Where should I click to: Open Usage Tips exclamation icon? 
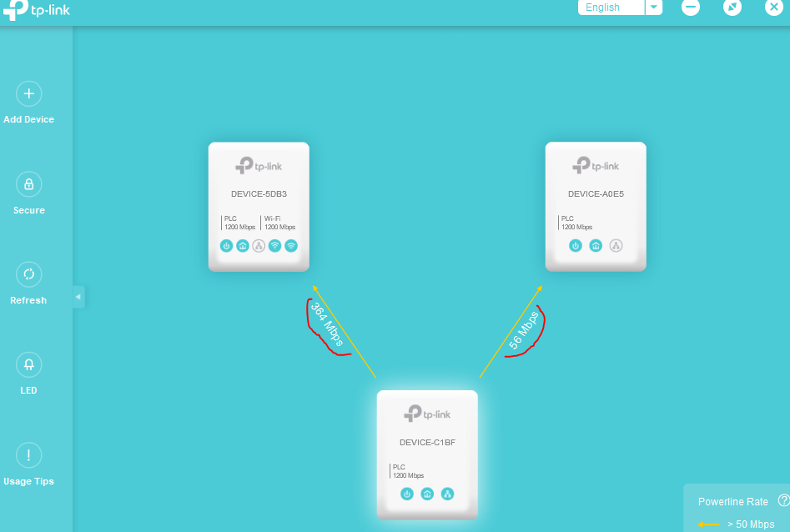pyautogui.click(x=28, y=455)
